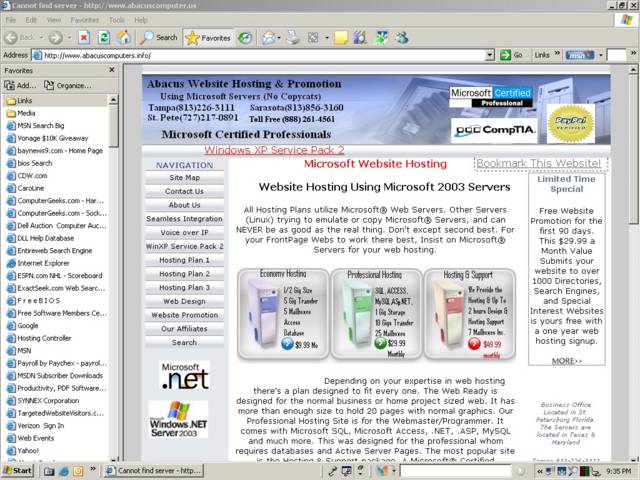Open the Favorites menu
This screenshot has height=480, width=640.
click(84, 20)
